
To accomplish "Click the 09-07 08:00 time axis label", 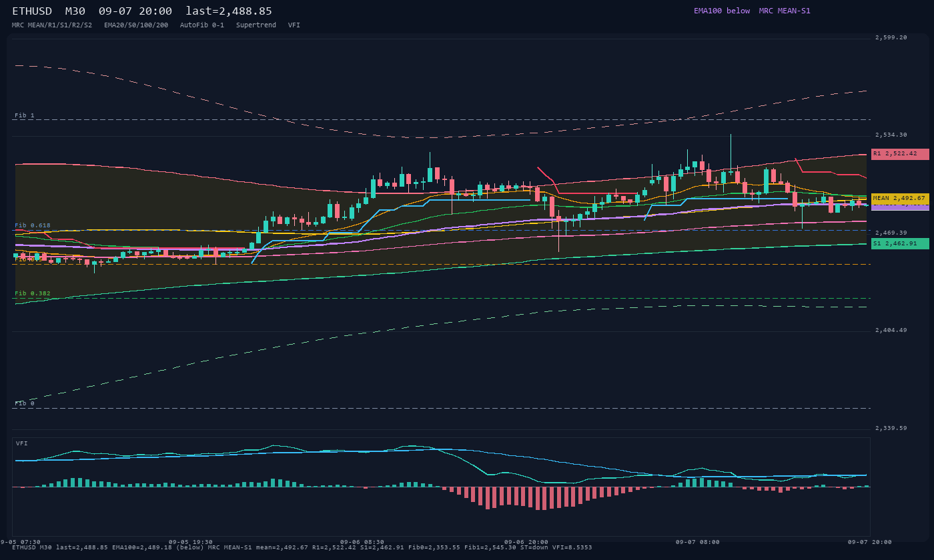I will point(698,542).
